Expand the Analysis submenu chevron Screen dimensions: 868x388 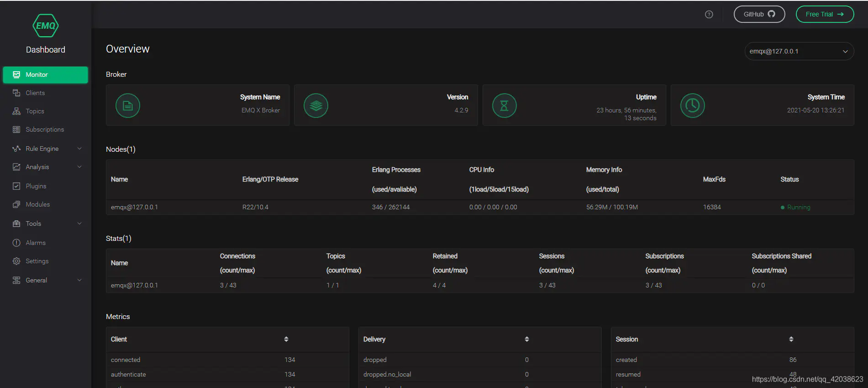click(x=79, y=167)
